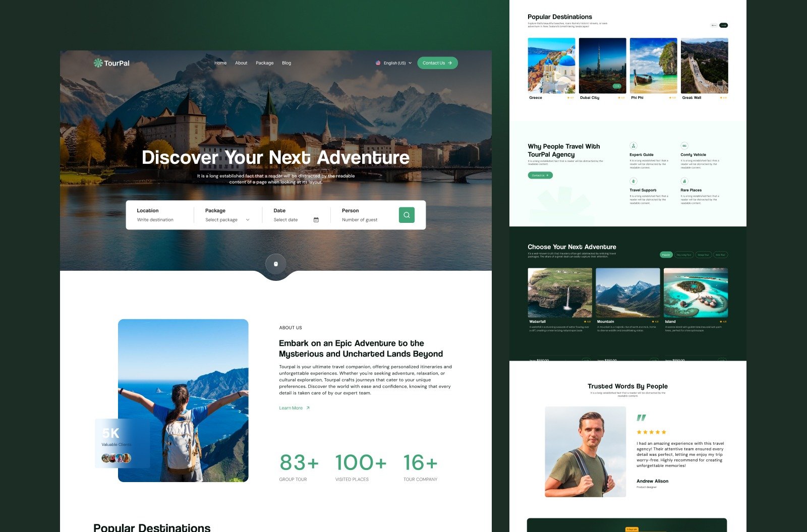Select the Group Tour filter tab

(x=703, y=255)
